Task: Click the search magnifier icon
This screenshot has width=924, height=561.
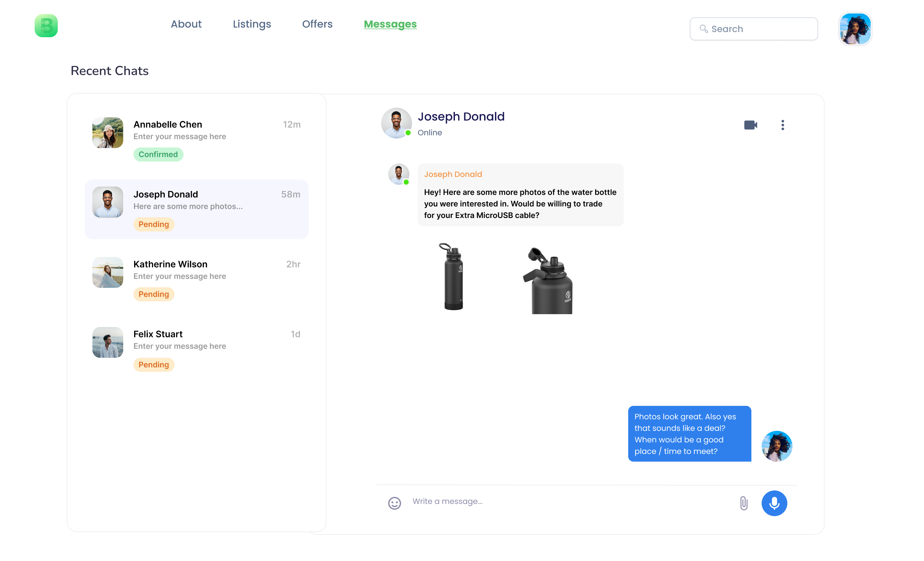Action: 704,29
